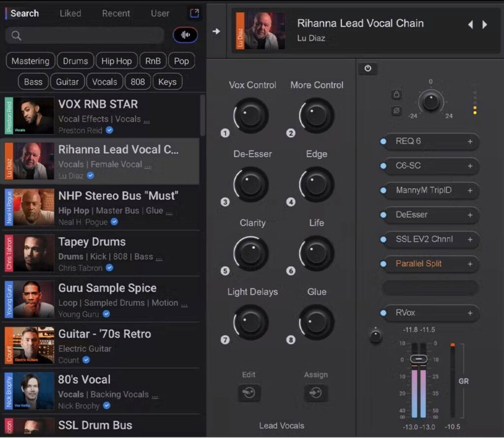This screenshot has width=504, height=438.
Task: Filter presets by Mastering tag
Action: tap(31, 61)
